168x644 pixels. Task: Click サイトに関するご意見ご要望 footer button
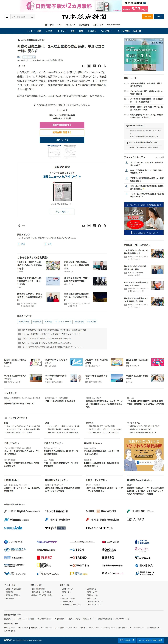[x=150, y=640]
